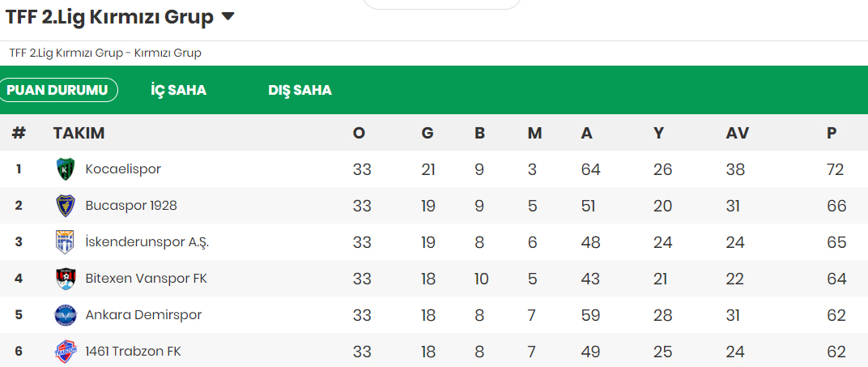The height and width of the screenshot is (367, 868).
Task: Click the Bucaspor 1928 club crest
Action: pos(65,206)
